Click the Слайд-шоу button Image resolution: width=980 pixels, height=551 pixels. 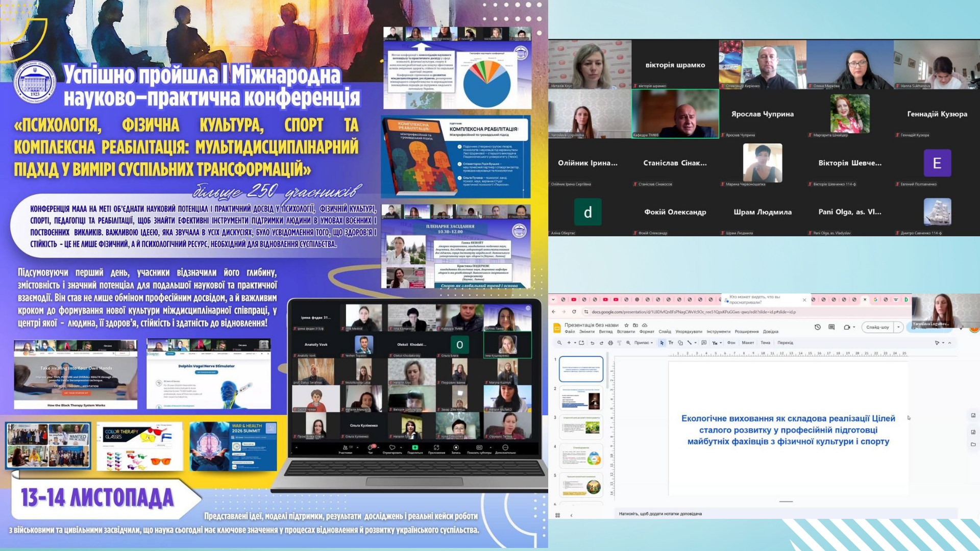tap(877, 327)
